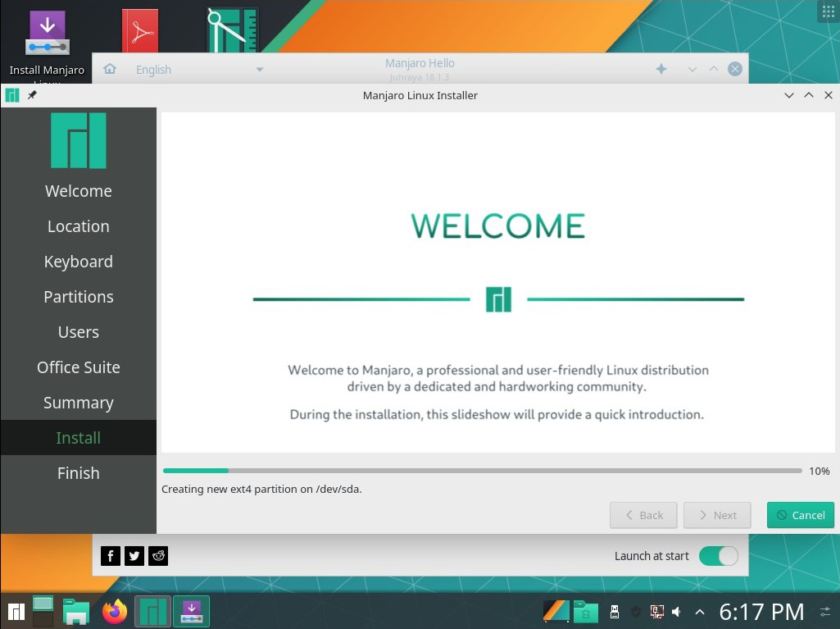840x629 pixels.
Task: Minimize the Manjaro Linux Installer window
Action: (x=789, y=95)
